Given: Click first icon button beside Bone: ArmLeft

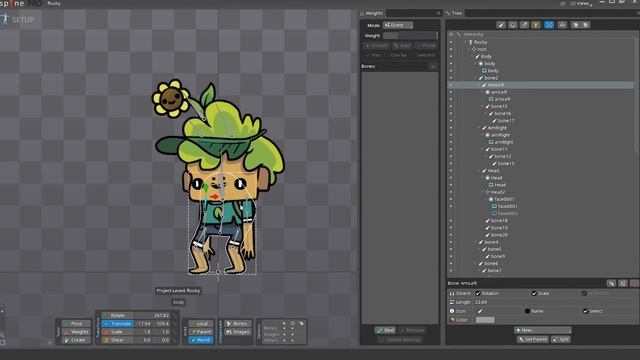Looking at the screenshot, I should pos(611,283).
